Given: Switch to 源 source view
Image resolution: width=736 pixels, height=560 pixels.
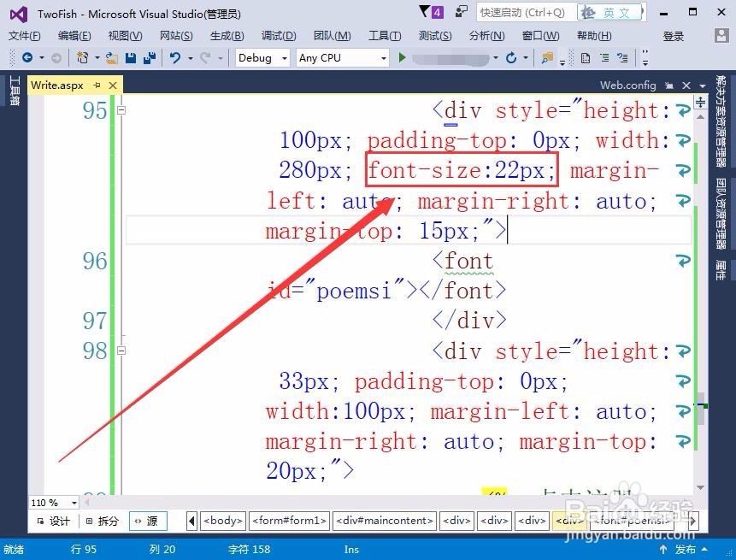Looking at the screenshot, I should pyautogui.click(x=148, y=521).
